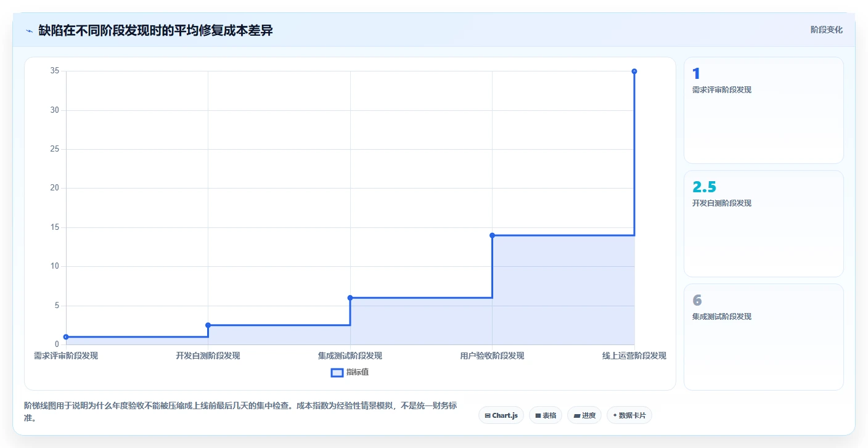
Task: Click data point at 线上运营阶段发现
Action: pyautogui.click(x=634, y=71)
